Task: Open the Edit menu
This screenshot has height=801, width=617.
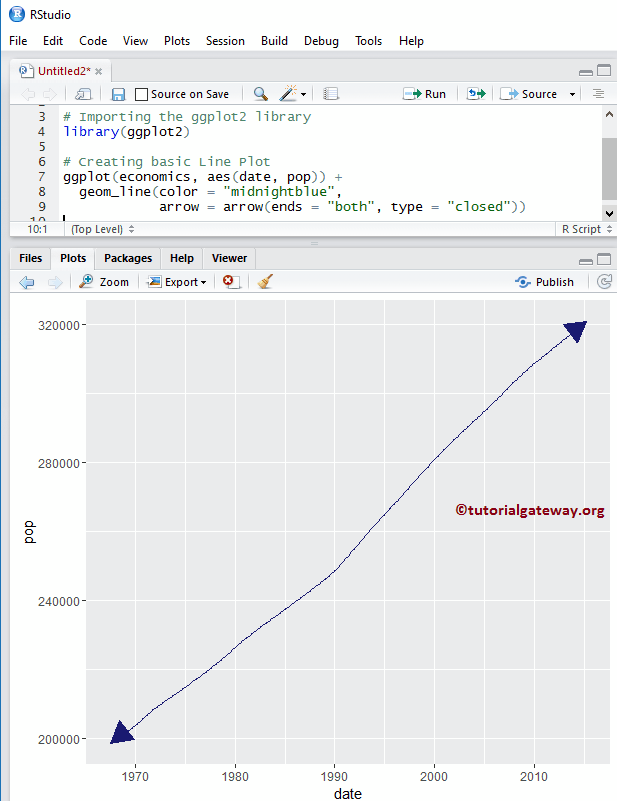Action: (x=53, y=41)
